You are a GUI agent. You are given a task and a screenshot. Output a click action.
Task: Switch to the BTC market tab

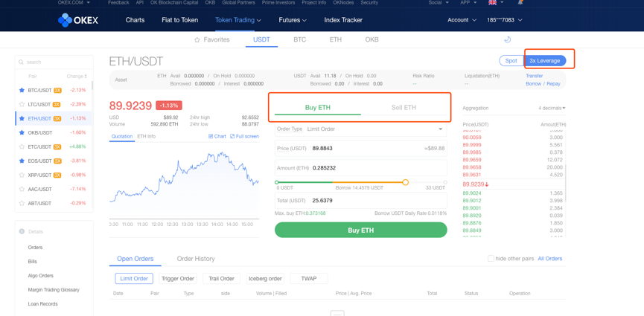tap(300, 40)
